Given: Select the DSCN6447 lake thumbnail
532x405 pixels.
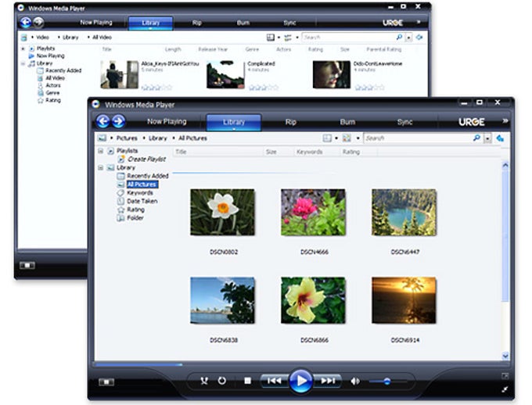Looking at the screenshot, I should click(x=404, y=213).
